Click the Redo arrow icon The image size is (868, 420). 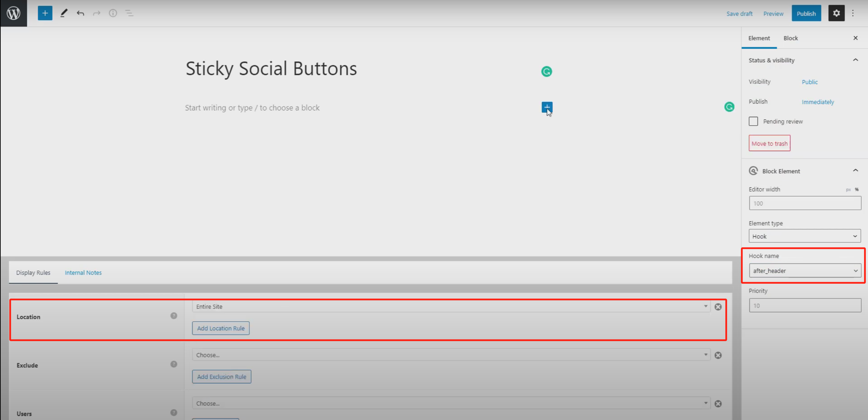tap(96, 13)
